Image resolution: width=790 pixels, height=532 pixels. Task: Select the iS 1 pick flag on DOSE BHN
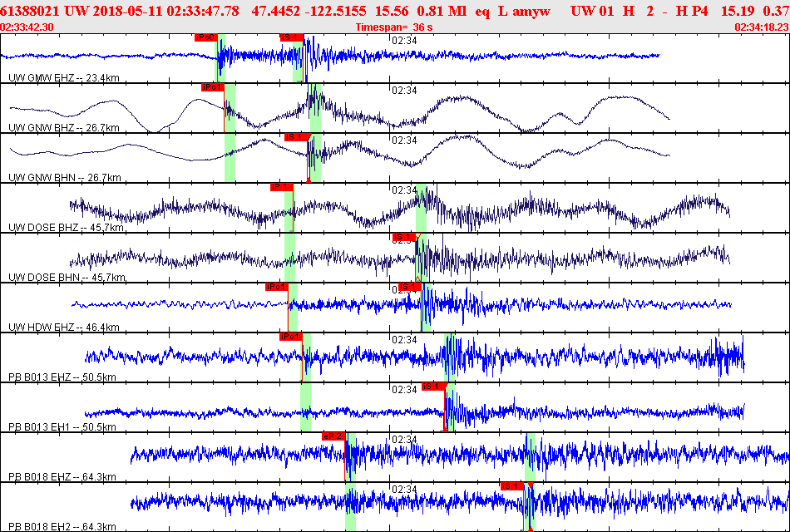[404, 237]
